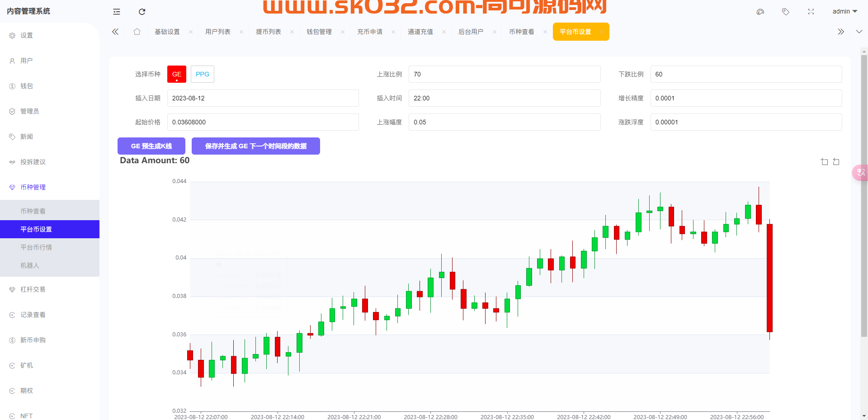Click the 涨跌浮度 input field

point(746,122)
